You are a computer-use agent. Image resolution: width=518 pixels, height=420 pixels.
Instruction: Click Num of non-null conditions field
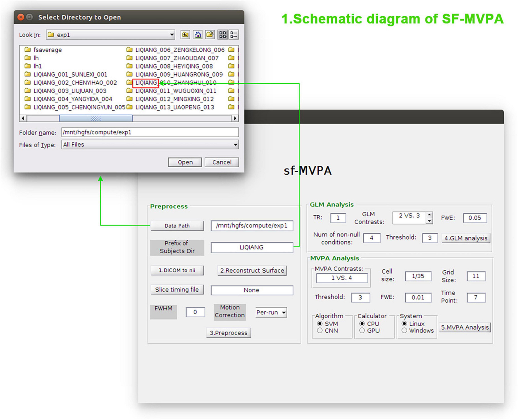pyautogui.click(x=372, y=238)
